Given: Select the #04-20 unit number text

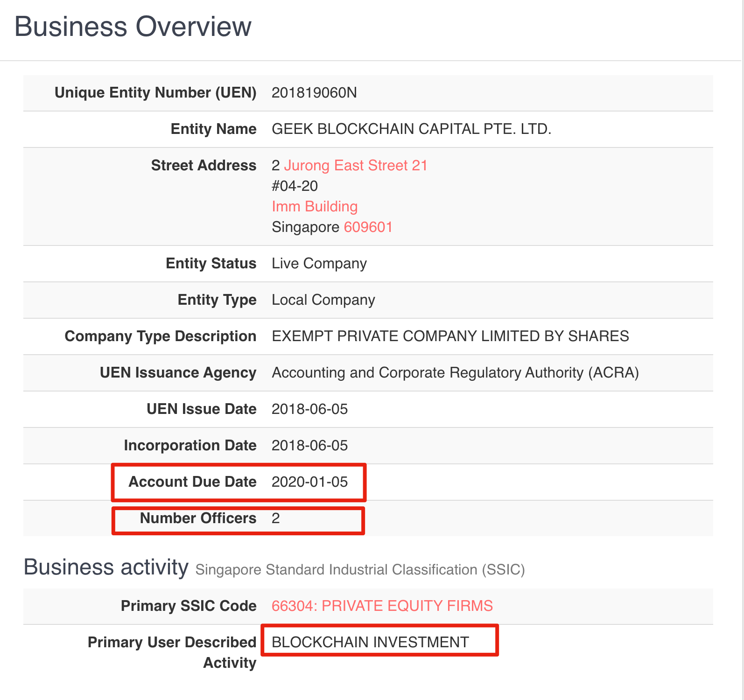Looking at the screenshot, I should [x=295, y=186].
